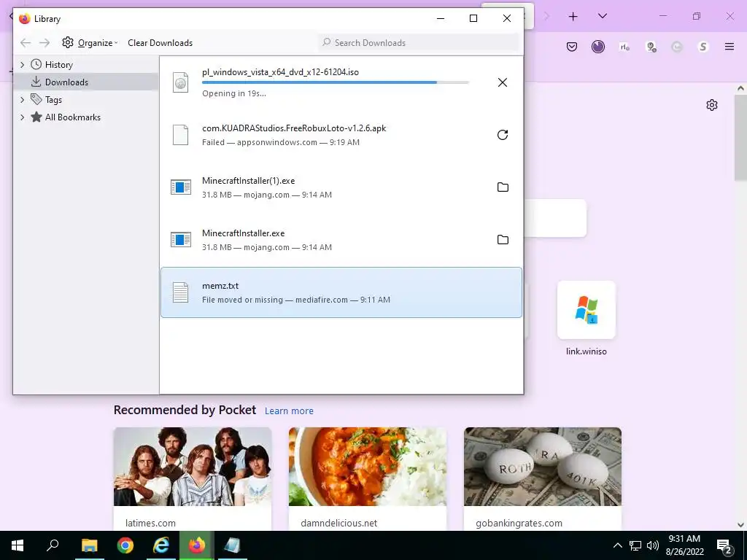Click the 'Opening in 19s...' status text
The width and height of the screenshot is (747, 560).
(x=234, y=93)
